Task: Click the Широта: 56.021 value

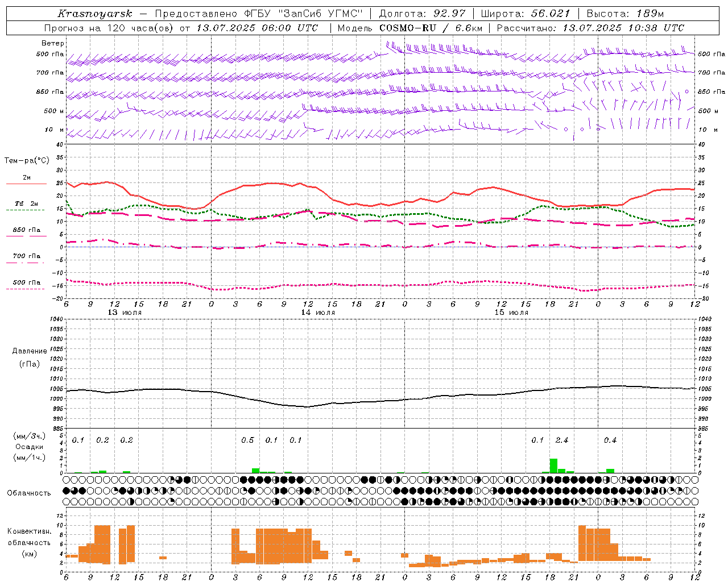Action: pyautogui.click(x=526, y=14)
